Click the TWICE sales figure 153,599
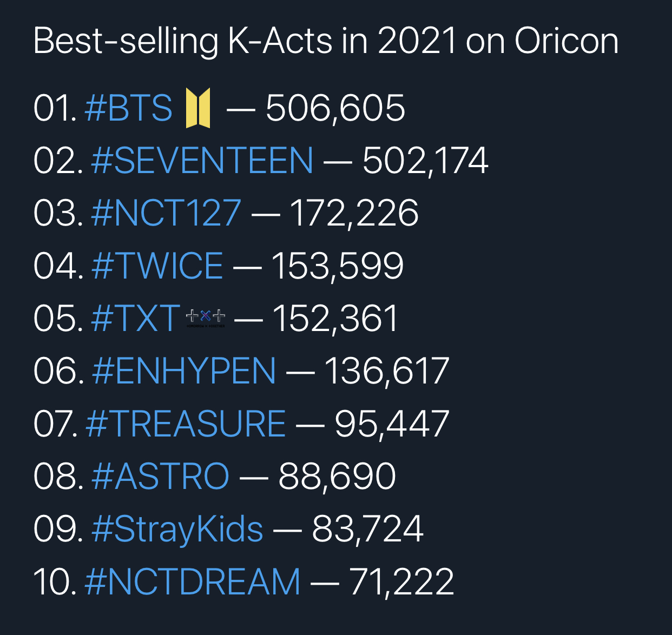The height and width of the screenshot is (635, 672). click(338, 266)
